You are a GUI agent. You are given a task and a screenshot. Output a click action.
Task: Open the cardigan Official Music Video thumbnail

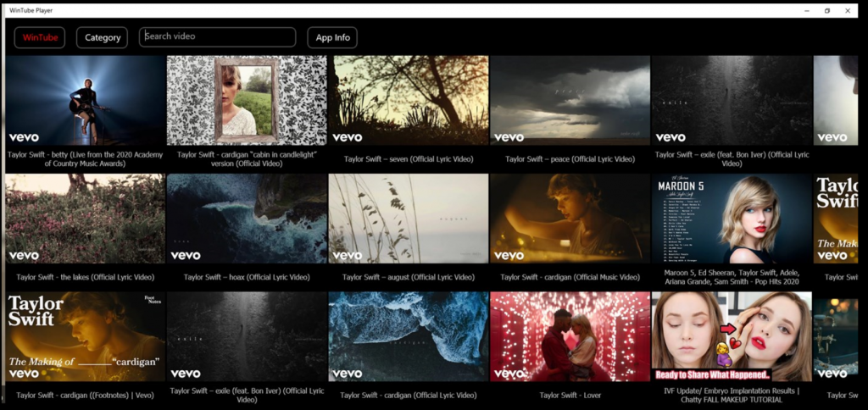click(570, 219)
